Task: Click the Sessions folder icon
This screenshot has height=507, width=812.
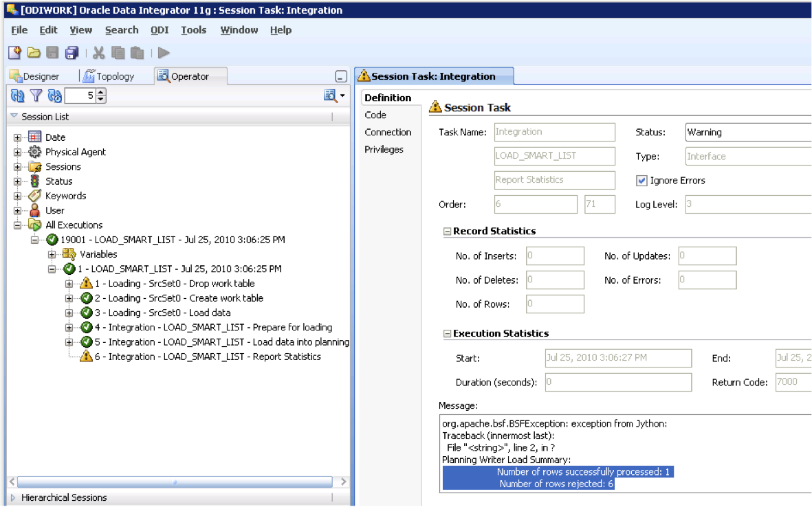Action: click(34, 166)
